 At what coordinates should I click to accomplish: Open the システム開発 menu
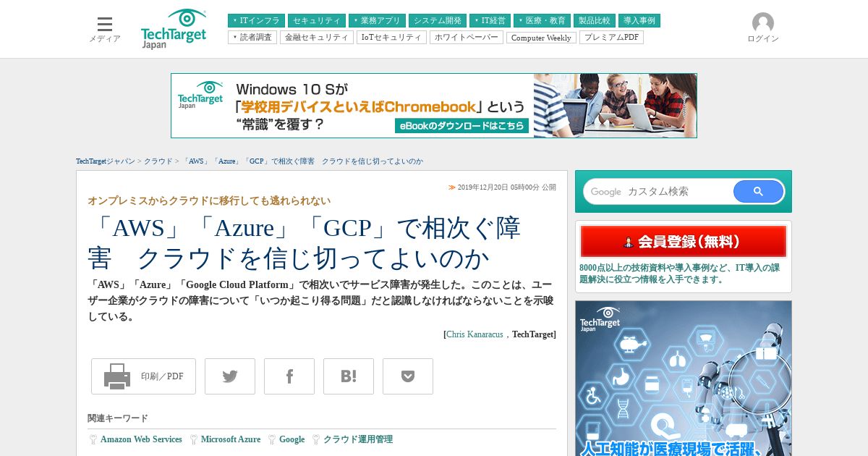pyautogui.click(x=438, y=21)
